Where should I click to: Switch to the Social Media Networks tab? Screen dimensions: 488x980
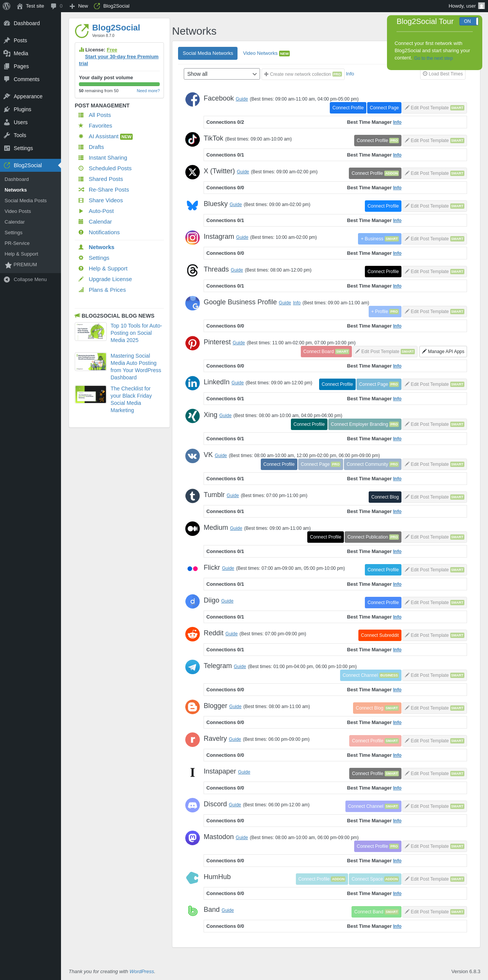(x=208, y=53)
